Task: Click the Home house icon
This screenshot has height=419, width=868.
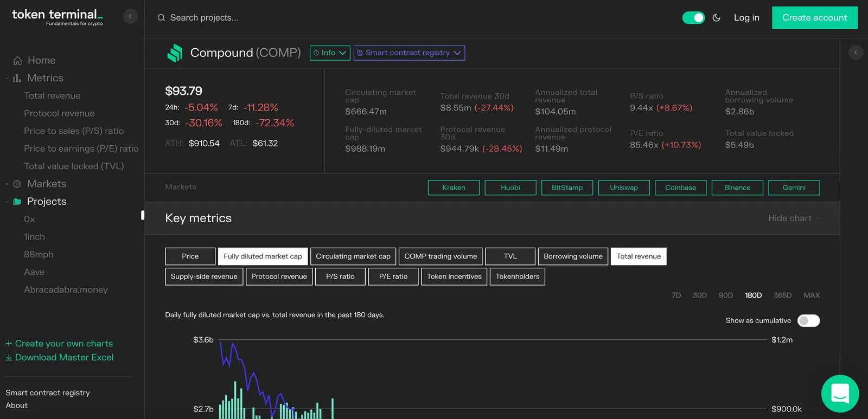Action: pos(17,61)
